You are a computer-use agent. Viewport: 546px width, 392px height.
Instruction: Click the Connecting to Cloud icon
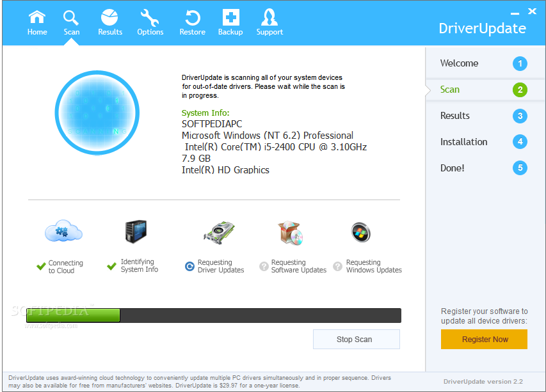(63, 231)
